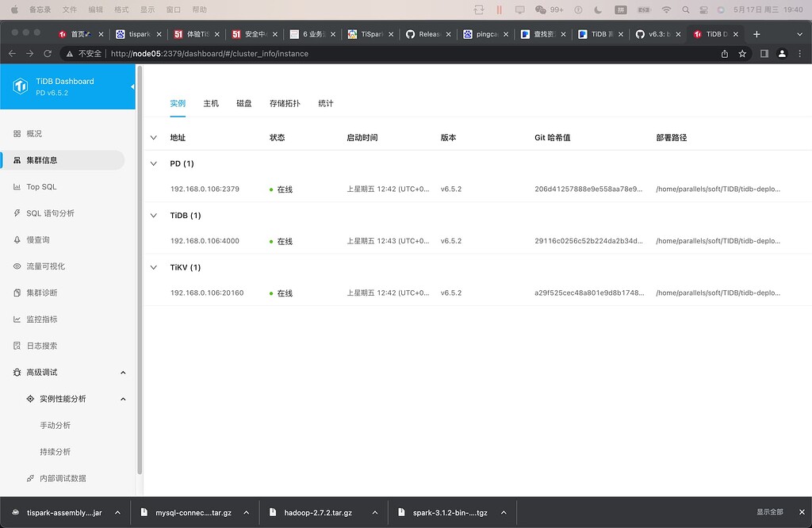The image size is (812, 528).
Task: Collapse the TiKV (1) instance group
Action: click(153, 267)
